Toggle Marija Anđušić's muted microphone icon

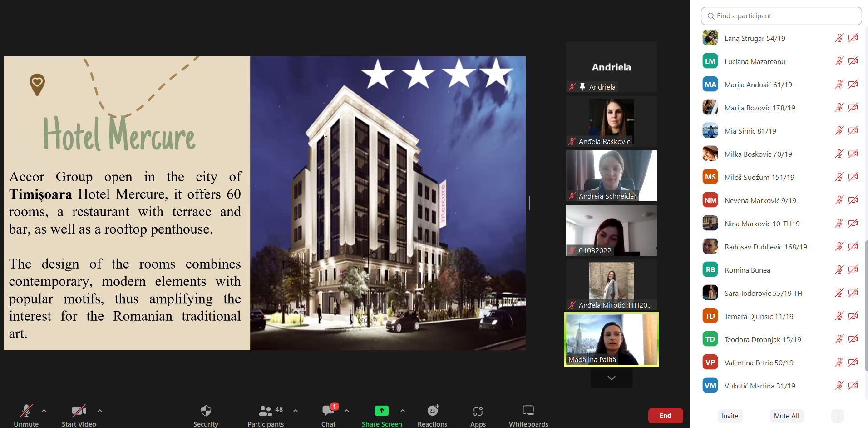pyautogui.click(x=839, y=85)
